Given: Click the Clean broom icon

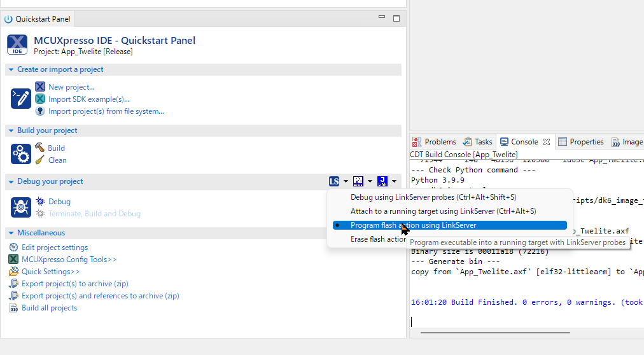Looking at the screenshot, I should (x=40, y=160).
